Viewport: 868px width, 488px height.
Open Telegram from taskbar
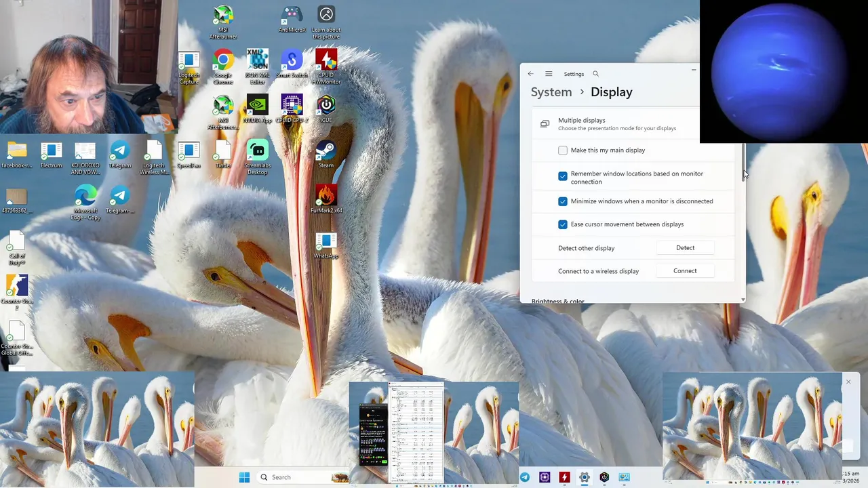click(x=525, y=477)
